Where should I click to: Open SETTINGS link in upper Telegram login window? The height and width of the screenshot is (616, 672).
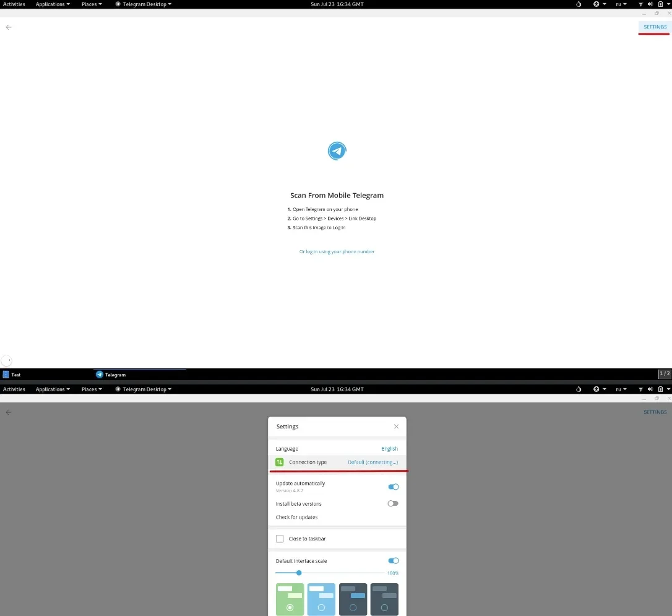point(655,27)
